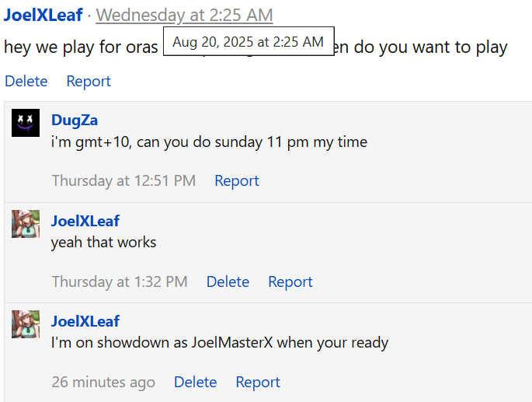Click avatar beside the showdown comment
532x402 pixels.
point(26,324)
